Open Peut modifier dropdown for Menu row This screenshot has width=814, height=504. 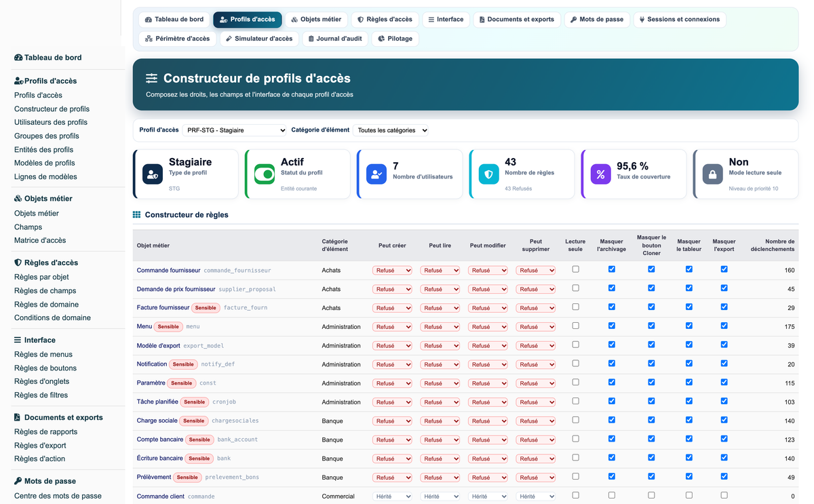pos(488,327)
